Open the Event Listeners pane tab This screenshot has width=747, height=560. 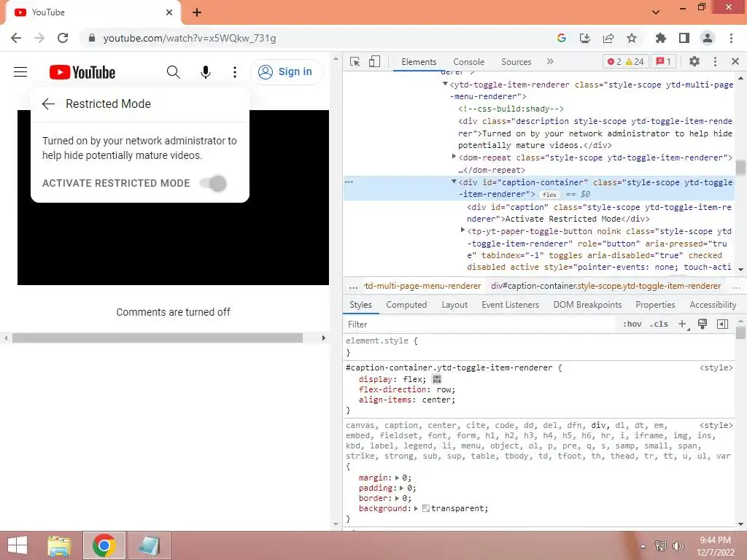pyautogui.click(x=510, y=305)
